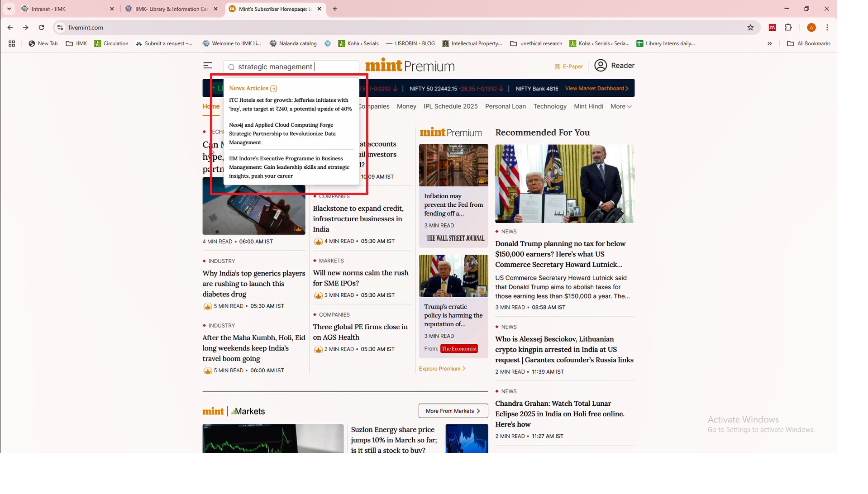The image size is (868, 494).
Task: Open the hamburger menu icon
Action: pos(208,66)
